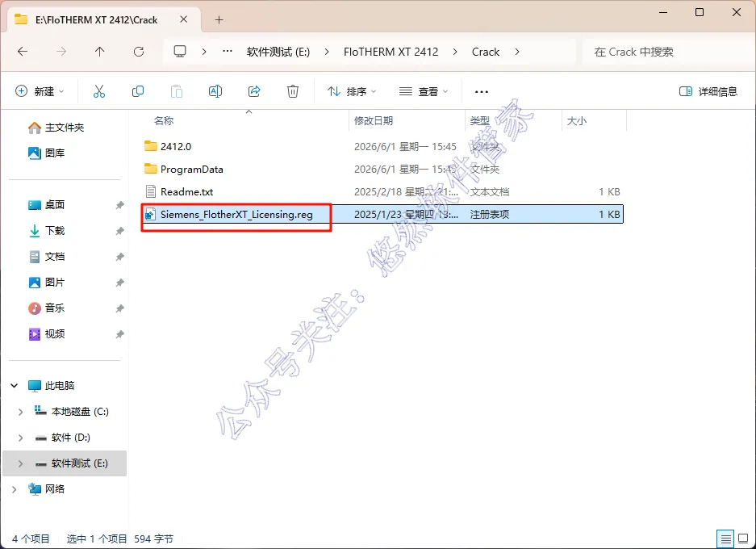Screen dimensions: 756x549
Task: Open 桌面 (Desktop) in sidebar
Action: [46, 204]
